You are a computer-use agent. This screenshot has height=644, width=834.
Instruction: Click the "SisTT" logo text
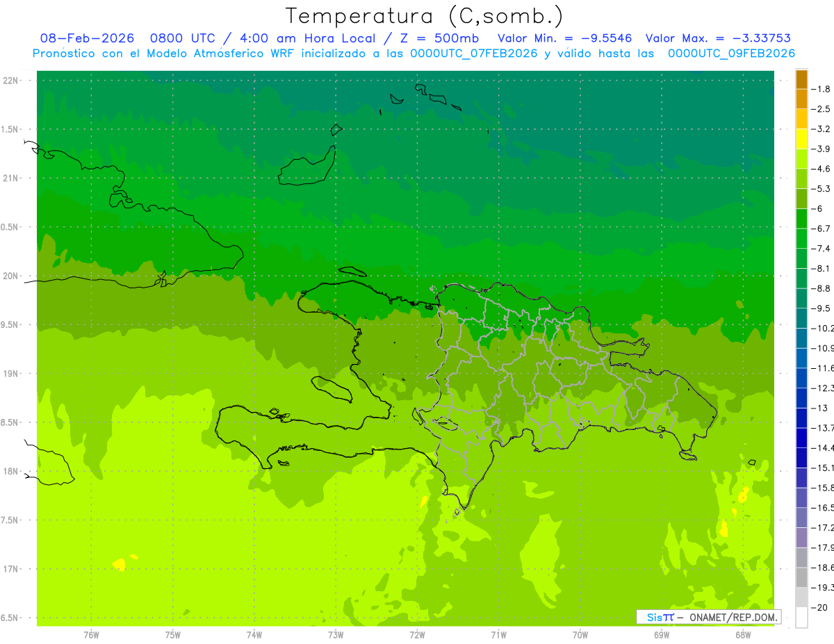pos(660,617)
